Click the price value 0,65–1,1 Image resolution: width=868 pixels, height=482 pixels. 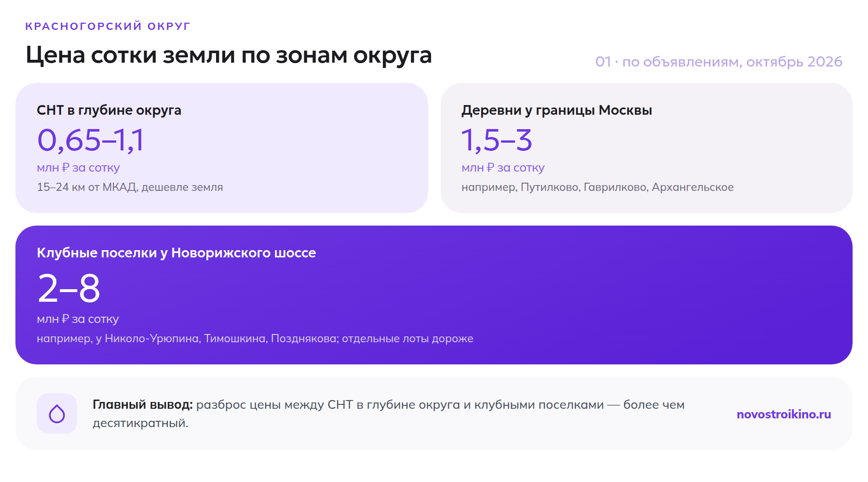click(x=91, y=140)
